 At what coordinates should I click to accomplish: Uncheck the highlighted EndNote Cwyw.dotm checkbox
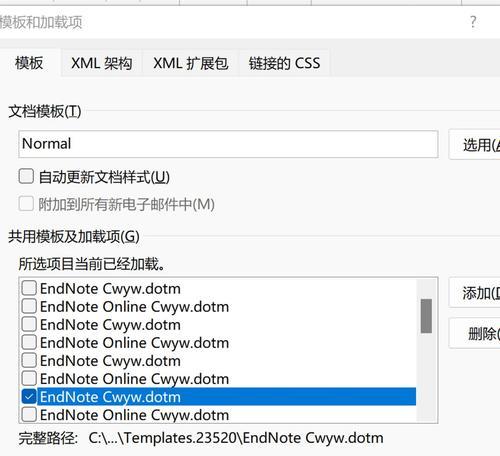[29, 396]
